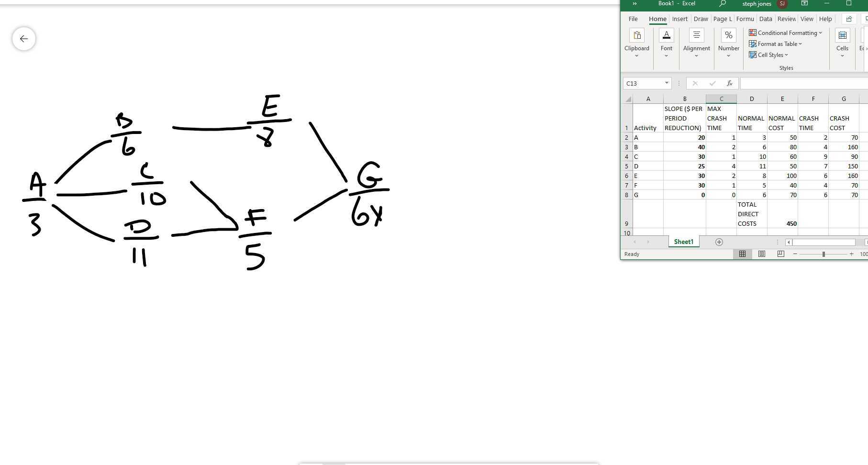Switch to Page Break Preview in status bar

780,254
